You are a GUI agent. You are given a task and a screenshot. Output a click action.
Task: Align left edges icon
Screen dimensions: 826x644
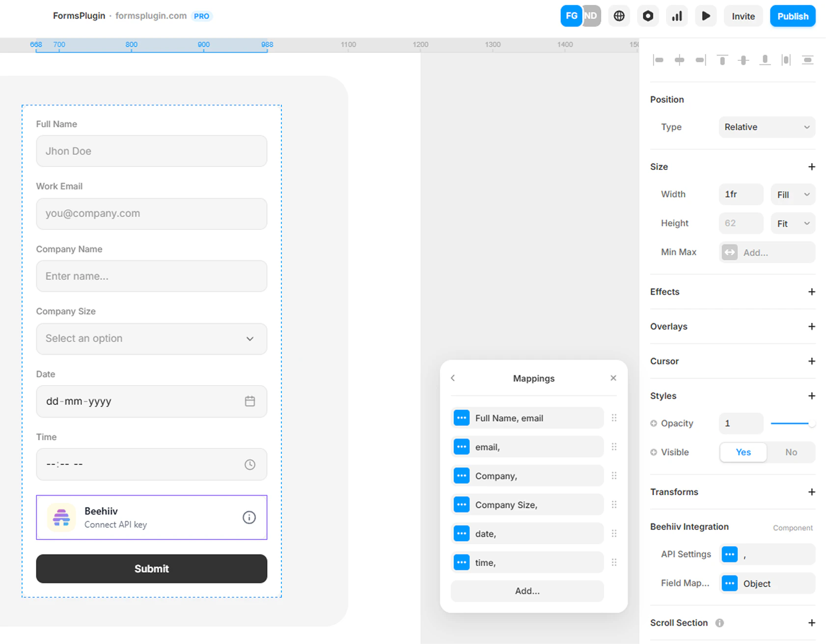point(658,60)
